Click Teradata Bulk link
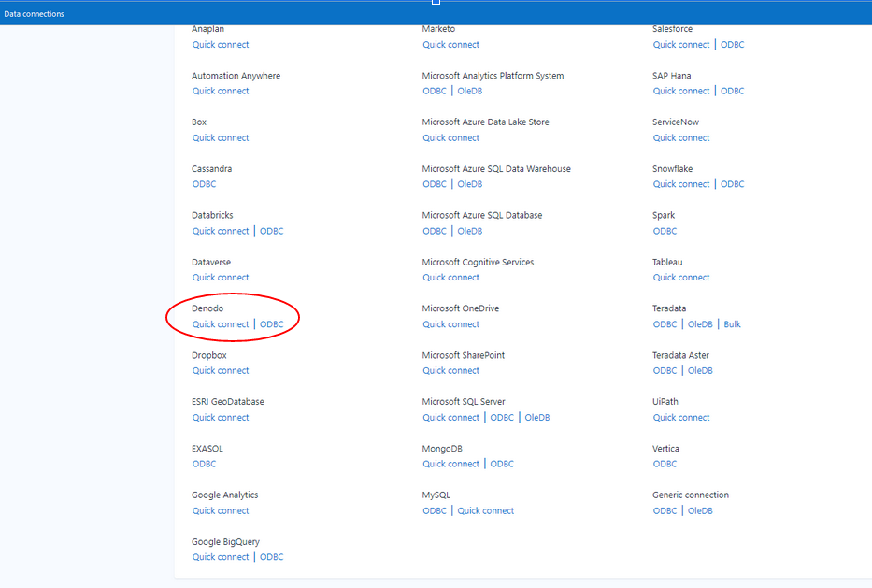 click(733, 323)
